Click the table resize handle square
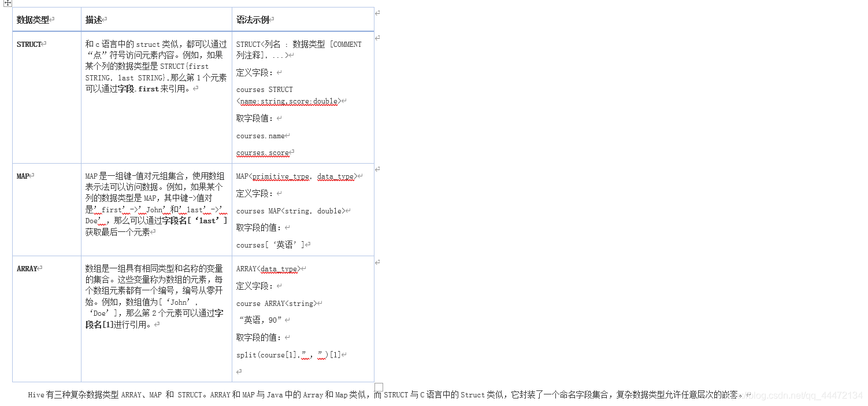The image size is (868, 406). [379, 386]
